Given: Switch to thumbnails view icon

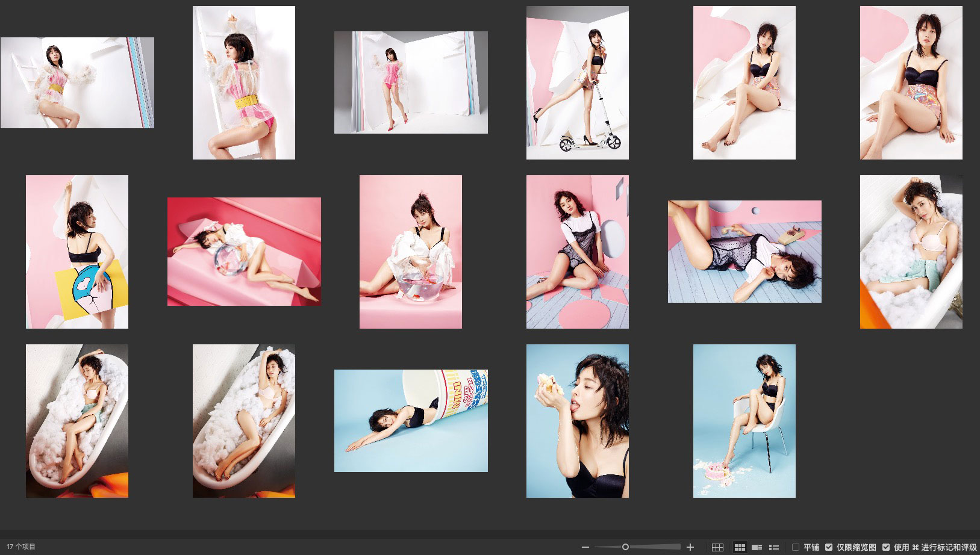Looking at the screenshot, I should [740, 547].
